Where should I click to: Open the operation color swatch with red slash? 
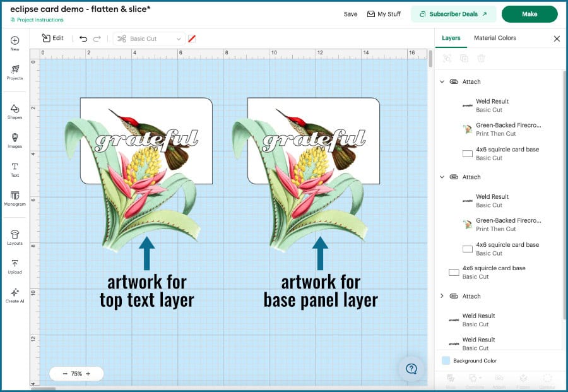point(192,39)
